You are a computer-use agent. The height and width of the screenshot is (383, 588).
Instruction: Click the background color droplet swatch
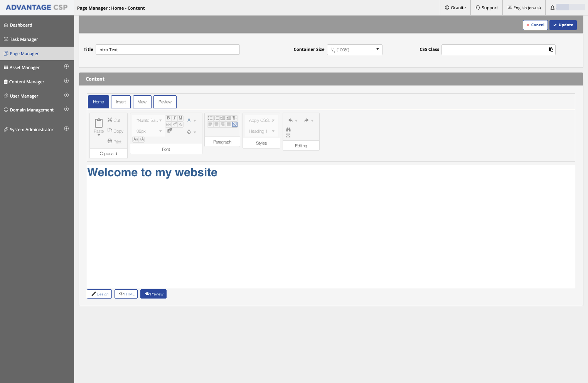coord(189,132)
